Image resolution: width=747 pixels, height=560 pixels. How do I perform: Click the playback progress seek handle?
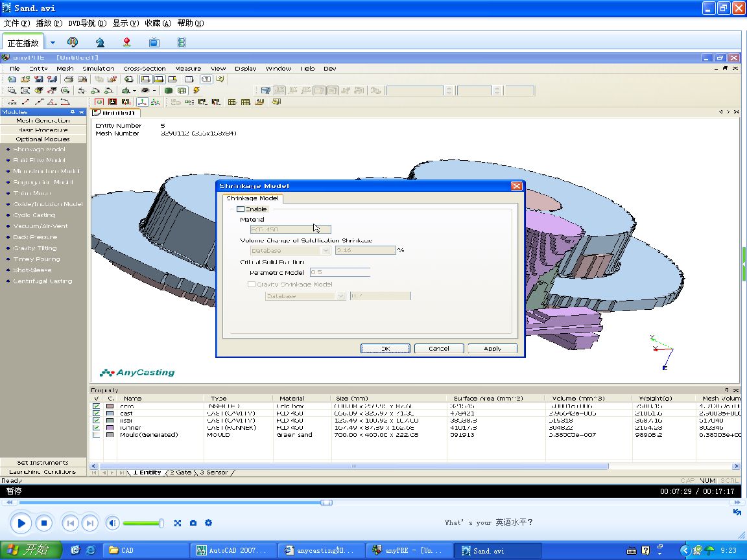pos(326,502)
